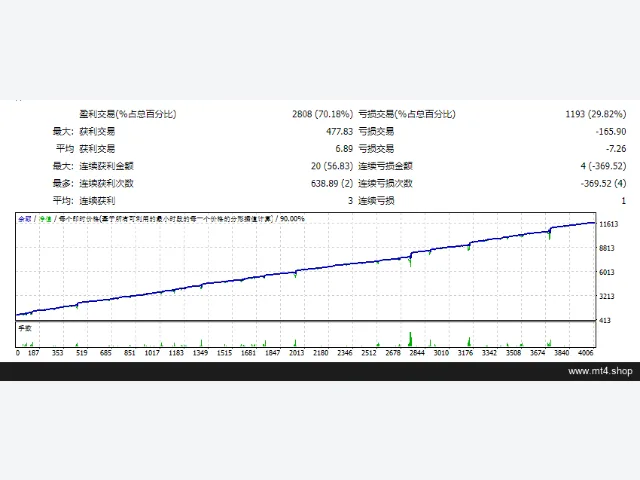Click the 519 x-axis label
Screen dimensions: 640x480
[82, 353]
